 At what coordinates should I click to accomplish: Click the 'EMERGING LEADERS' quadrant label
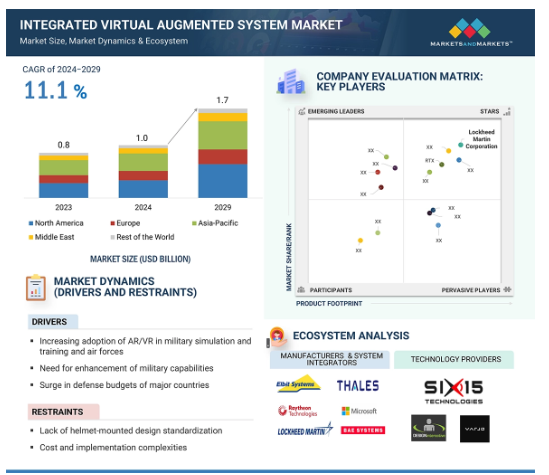coord(336,111)
